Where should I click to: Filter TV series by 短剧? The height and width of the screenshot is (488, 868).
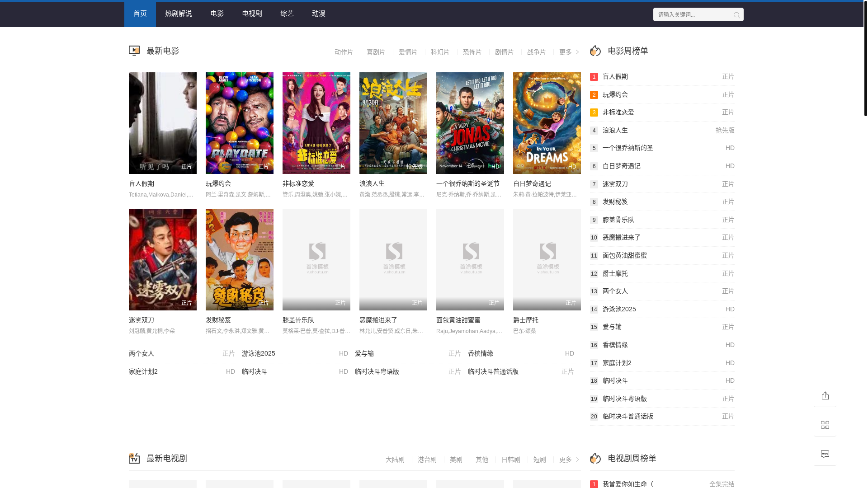coord(540,460)
